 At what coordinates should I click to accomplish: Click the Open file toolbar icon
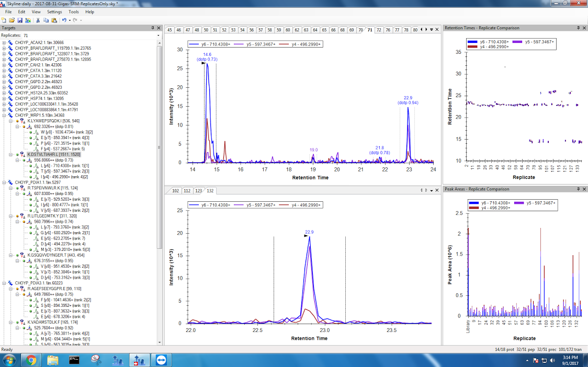pyautogui.click(x=12, y=20)
